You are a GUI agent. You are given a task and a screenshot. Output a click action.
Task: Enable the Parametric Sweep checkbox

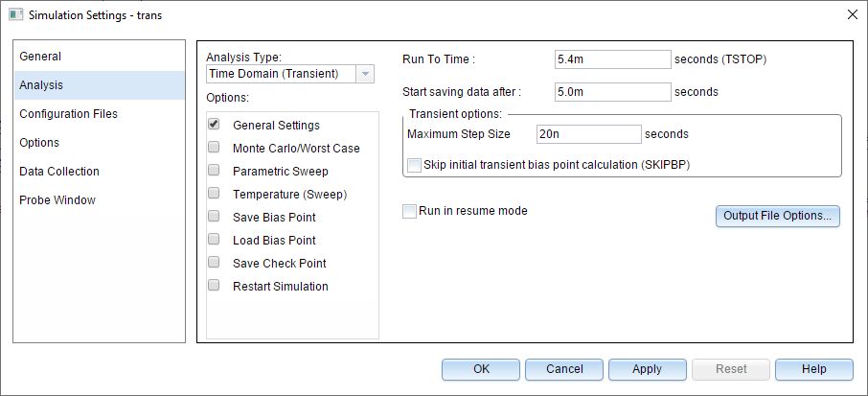214,170
